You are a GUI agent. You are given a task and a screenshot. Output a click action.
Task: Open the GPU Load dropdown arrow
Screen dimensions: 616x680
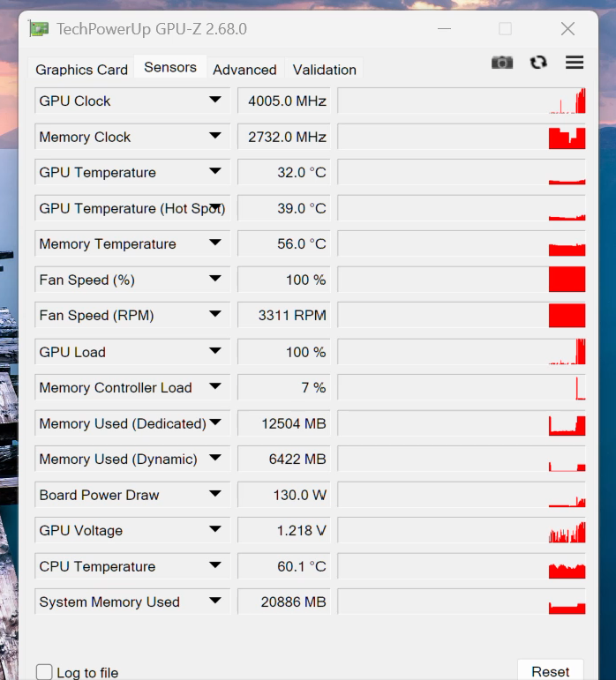pos(215,351)
